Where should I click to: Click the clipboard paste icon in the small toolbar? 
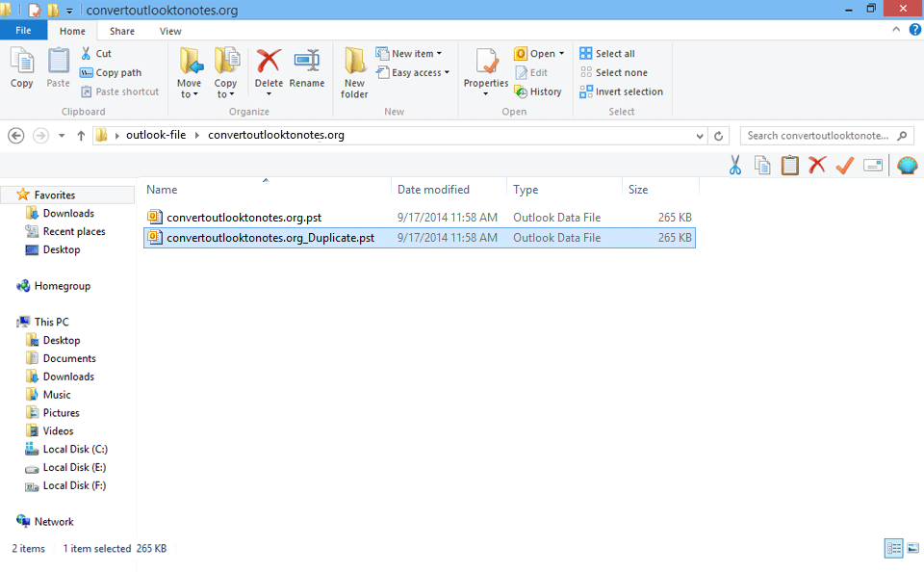(790, 166)
